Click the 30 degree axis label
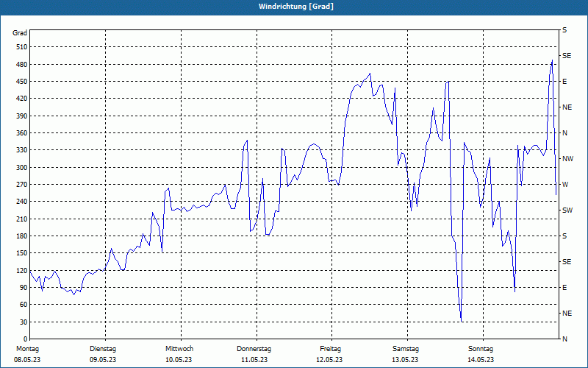 pyautogui.click(x=24, y=322)
